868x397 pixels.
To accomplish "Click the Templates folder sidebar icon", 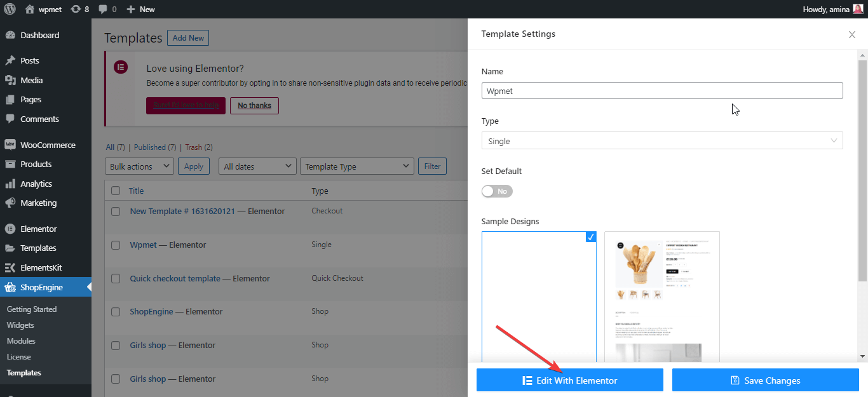I will click(10, 248).
